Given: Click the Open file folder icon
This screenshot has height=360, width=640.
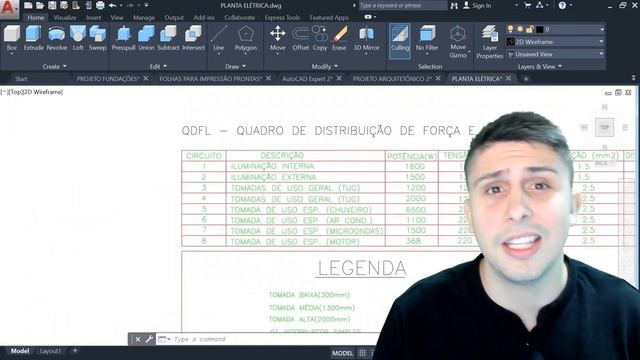Looking at the screenshot, I should point(40,6).
